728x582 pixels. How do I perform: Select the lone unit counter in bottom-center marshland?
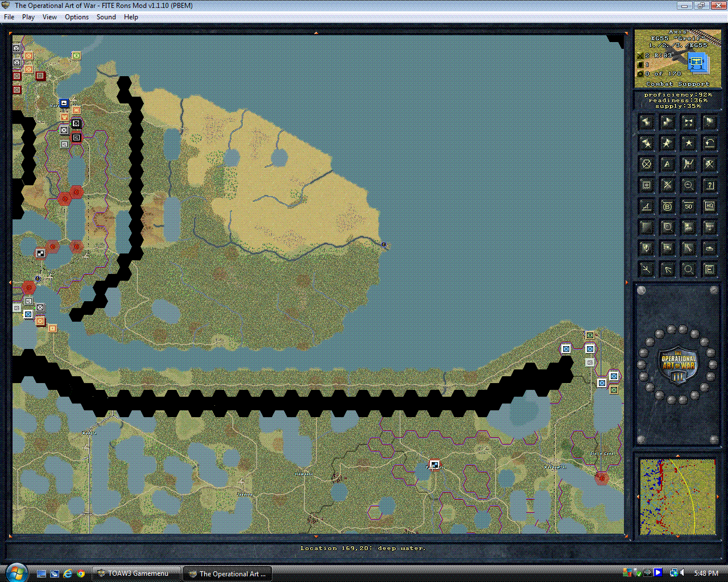tap(435, 465)
